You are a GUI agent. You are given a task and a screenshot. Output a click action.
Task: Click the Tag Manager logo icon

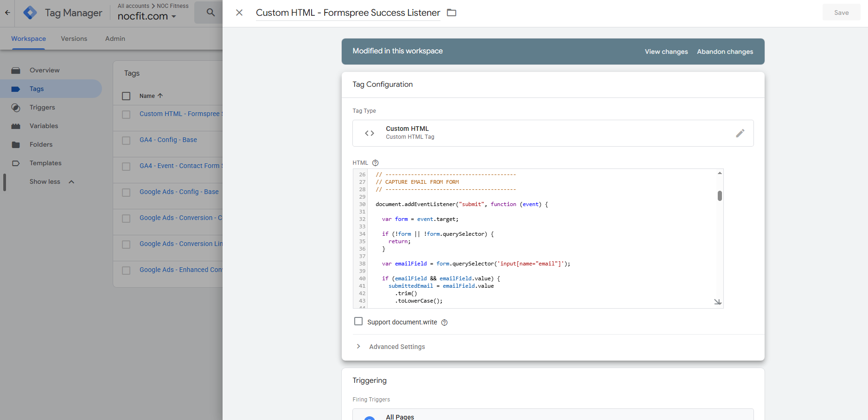[30, 13]
